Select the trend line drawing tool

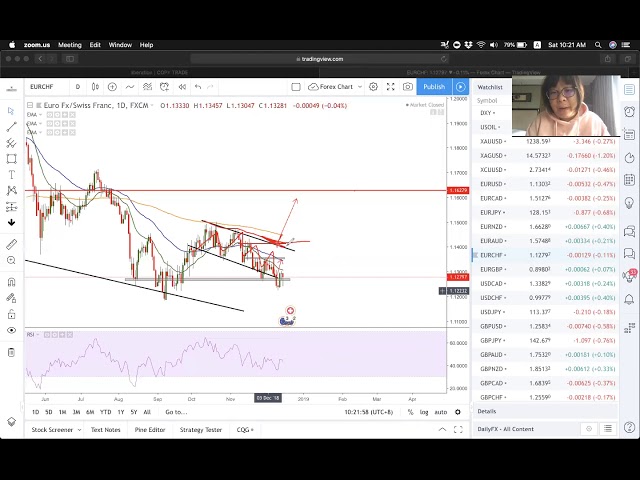[x=11, y=126]
